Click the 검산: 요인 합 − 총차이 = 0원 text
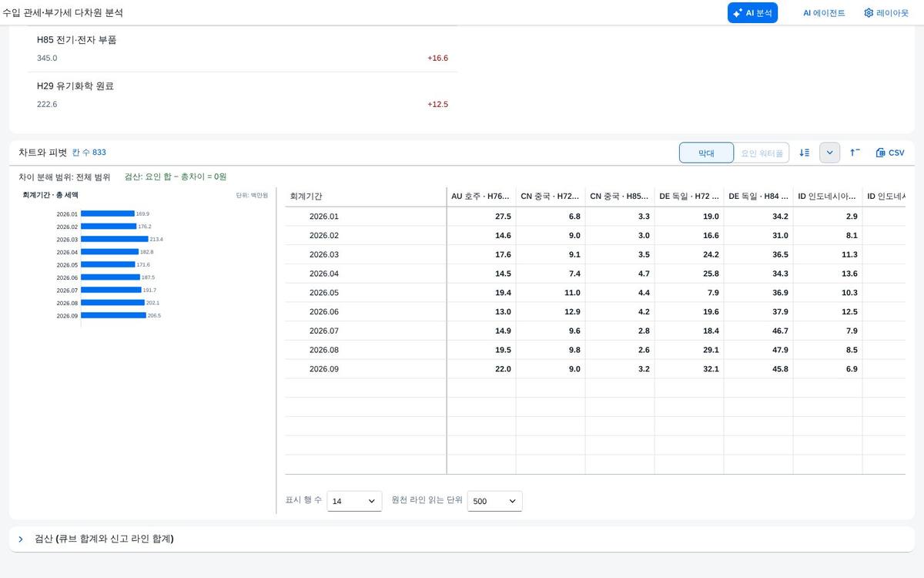 coord(176,176)
